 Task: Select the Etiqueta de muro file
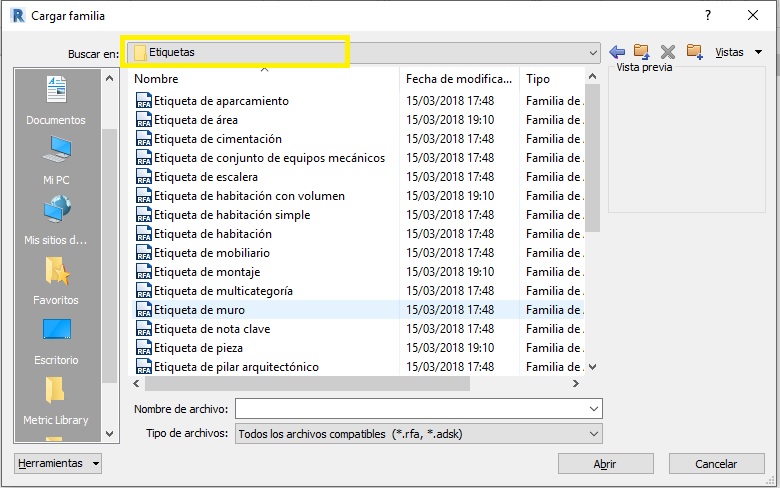pos(199,310)
